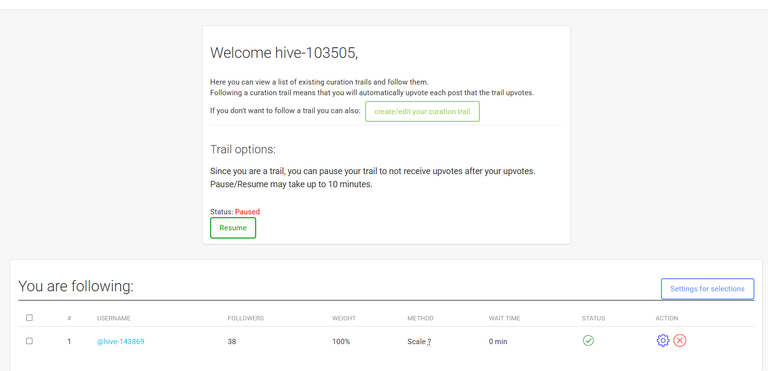Click the Weight column header
This screenshot has width=768, height=371.
coord(344,318)
